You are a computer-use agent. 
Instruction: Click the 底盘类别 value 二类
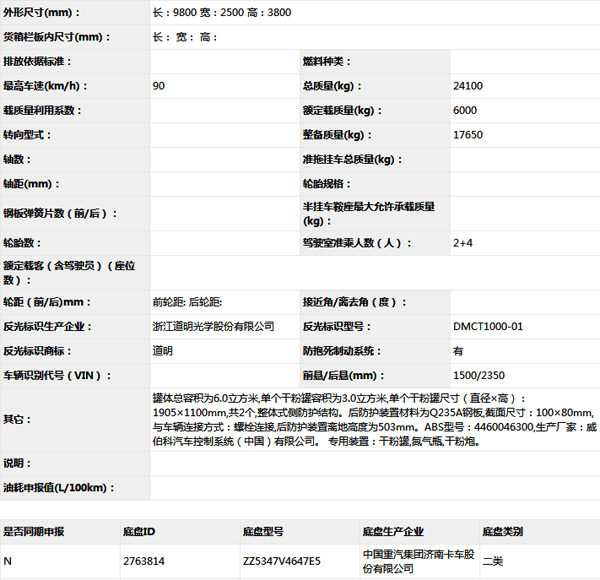pos(493,561)
